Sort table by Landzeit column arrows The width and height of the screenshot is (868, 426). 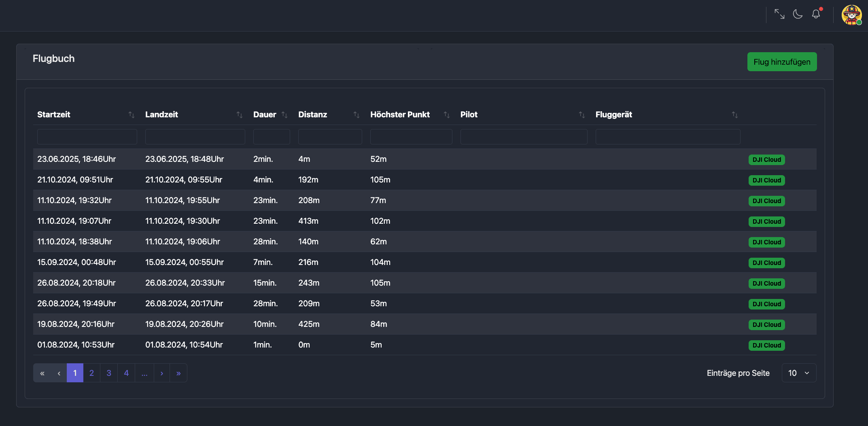point(240,115)
